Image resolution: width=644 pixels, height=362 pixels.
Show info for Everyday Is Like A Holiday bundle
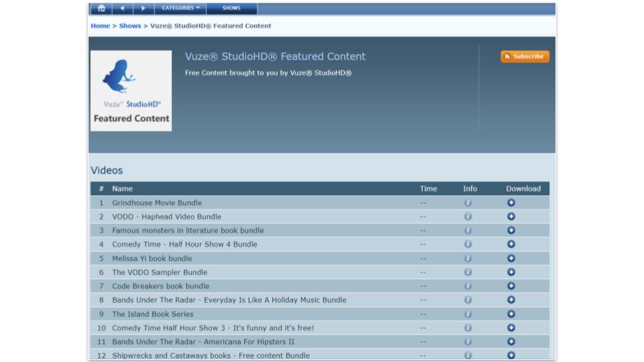pyautogui.click(x=468, y=300)
